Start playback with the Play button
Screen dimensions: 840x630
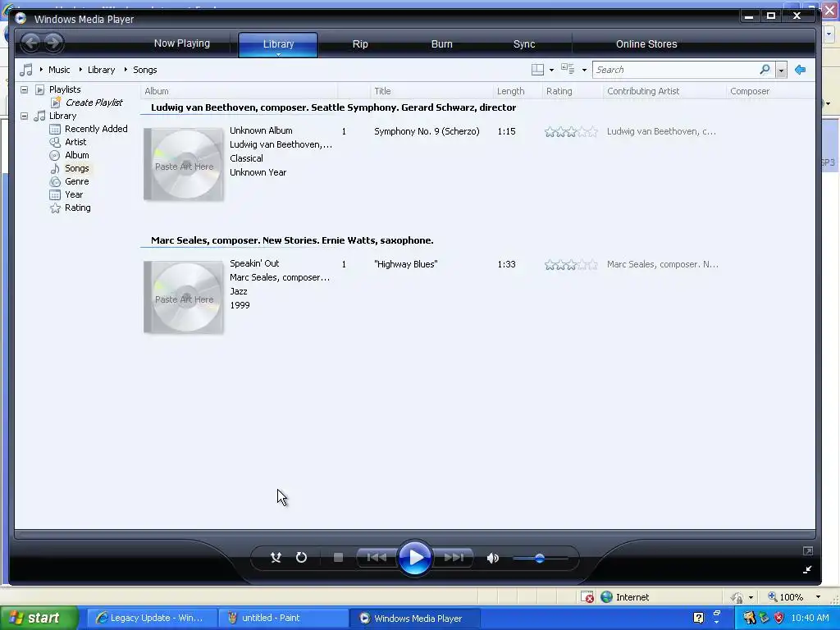click(414, 558)
